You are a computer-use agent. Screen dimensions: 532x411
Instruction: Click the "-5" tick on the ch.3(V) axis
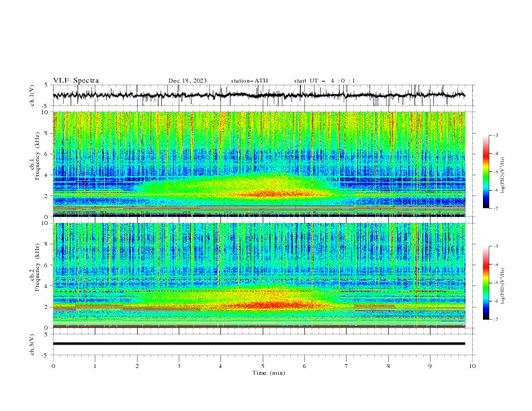46,355
